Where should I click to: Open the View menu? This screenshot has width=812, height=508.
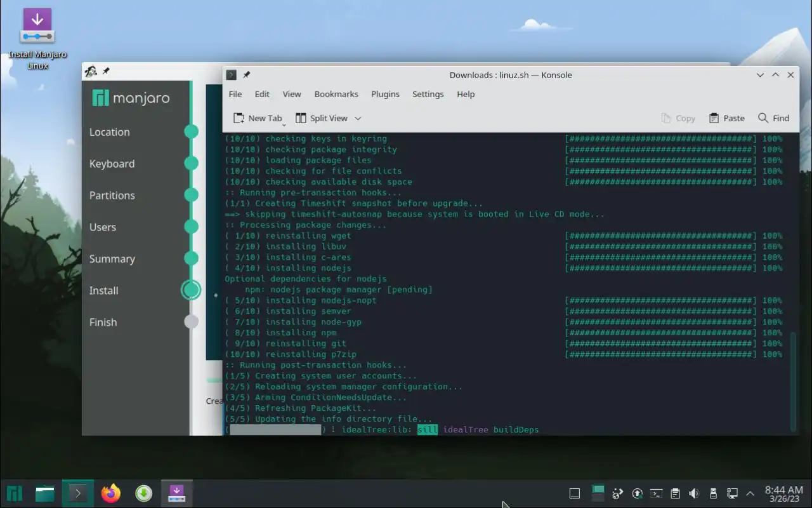click(292, 94)
